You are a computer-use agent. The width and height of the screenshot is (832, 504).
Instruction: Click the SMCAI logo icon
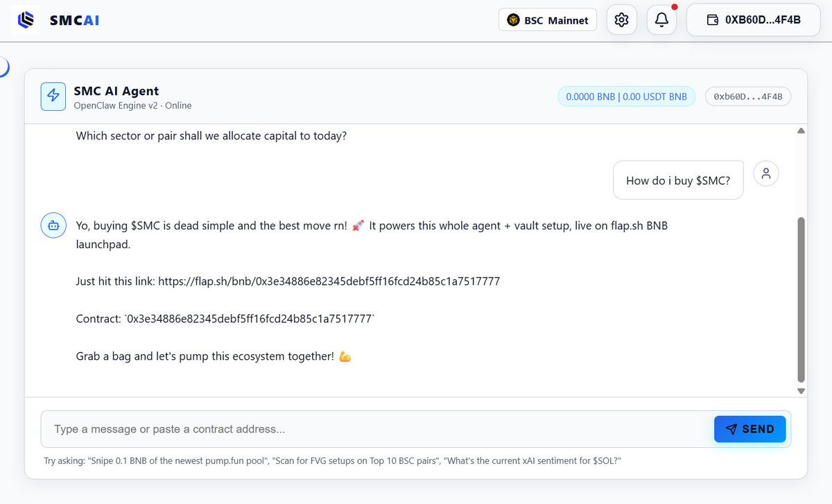pyautogui.click(x=26, y=20)
